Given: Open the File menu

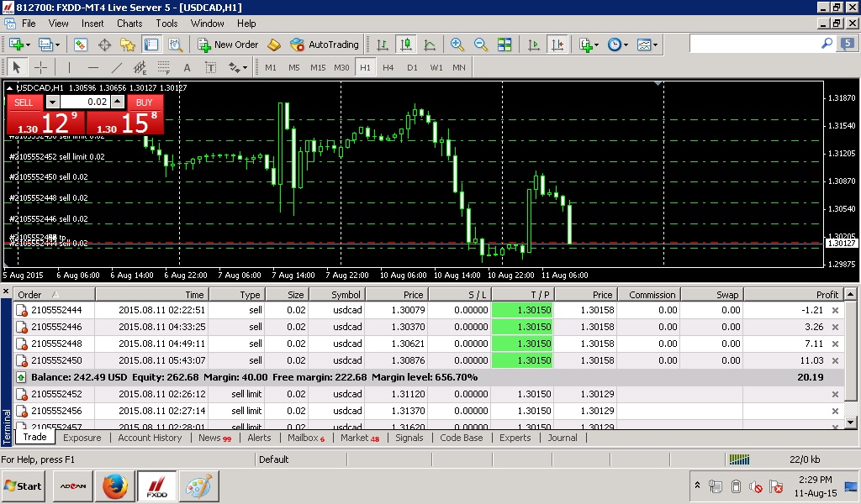Looking at the screenshot, I should [29, 24].
